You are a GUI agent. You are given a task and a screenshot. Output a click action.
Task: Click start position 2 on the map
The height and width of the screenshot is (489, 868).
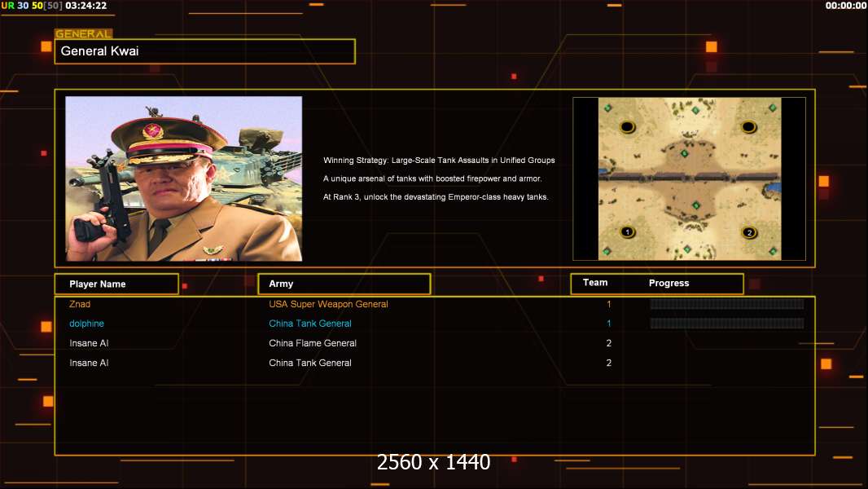click(x=749, y=232)
